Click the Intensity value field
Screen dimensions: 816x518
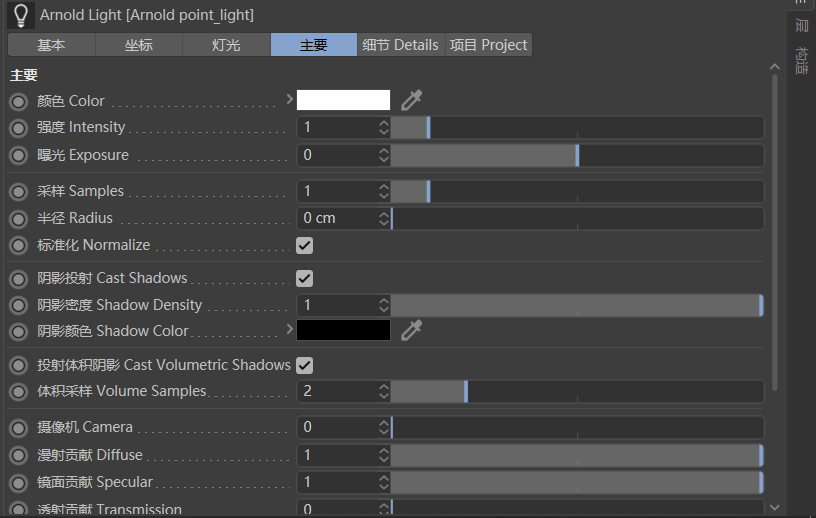click(338, 128)
